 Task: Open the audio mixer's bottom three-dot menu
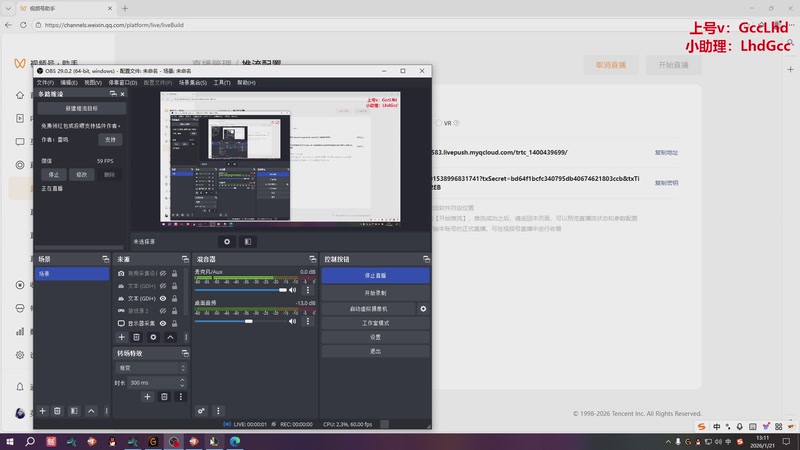[218, 411]
